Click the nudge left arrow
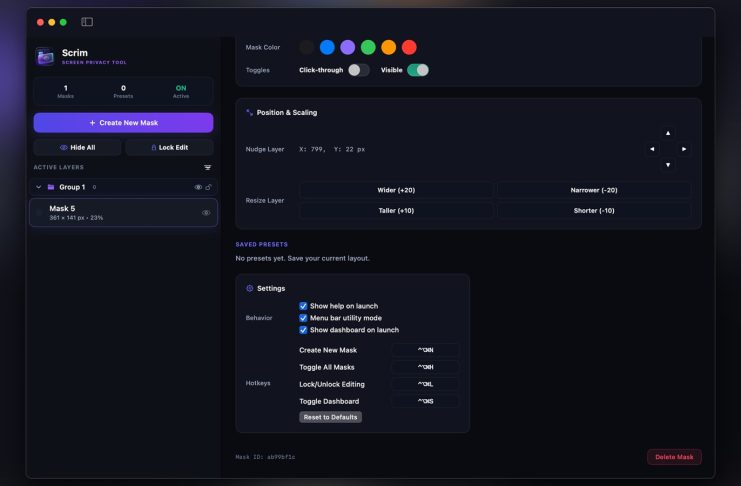The width and height of the screenshot is (741, 486). pos(652,149)
